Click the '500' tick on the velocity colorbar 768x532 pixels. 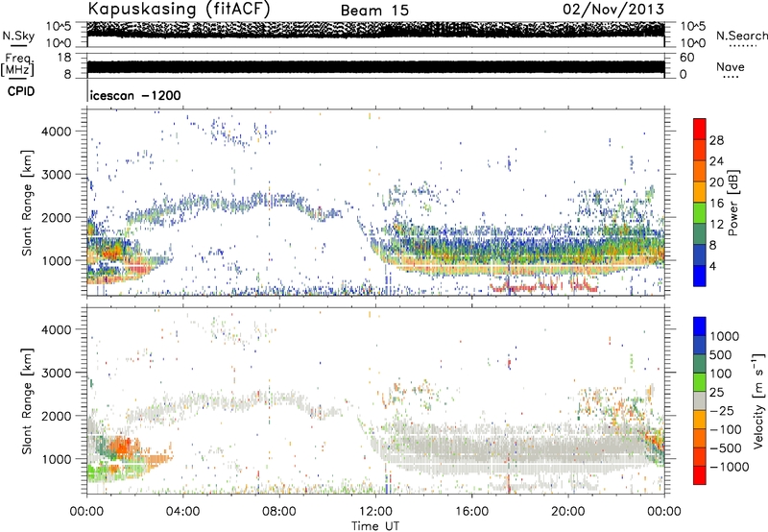[721, 355]
